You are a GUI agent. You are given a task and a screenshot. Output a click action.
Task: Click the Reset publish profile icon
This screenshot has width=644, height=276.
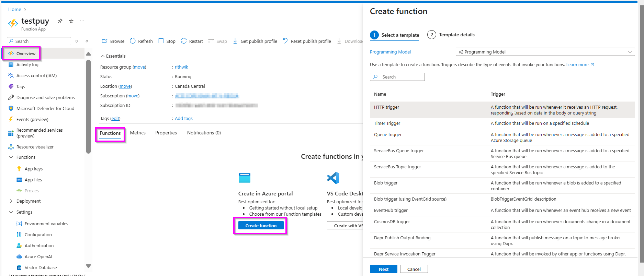tap(285, 41)
